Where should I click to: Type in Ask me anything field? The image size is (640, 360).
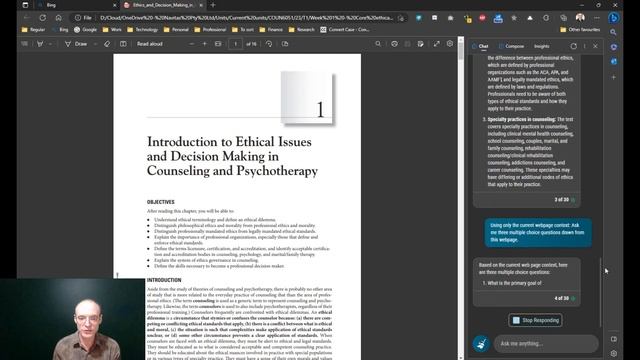click(546, 344)
